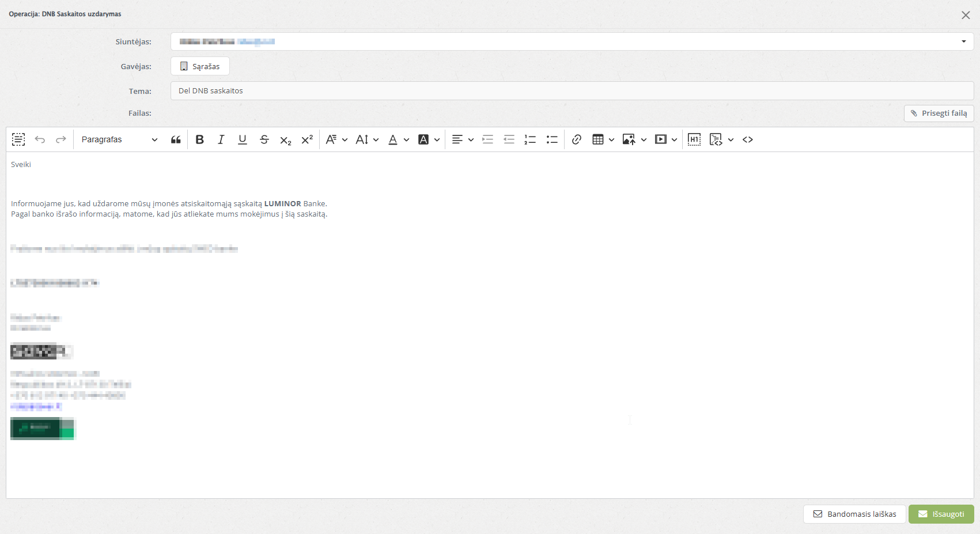
Task: Insert a hyperlink
Action: coord(576,139)
